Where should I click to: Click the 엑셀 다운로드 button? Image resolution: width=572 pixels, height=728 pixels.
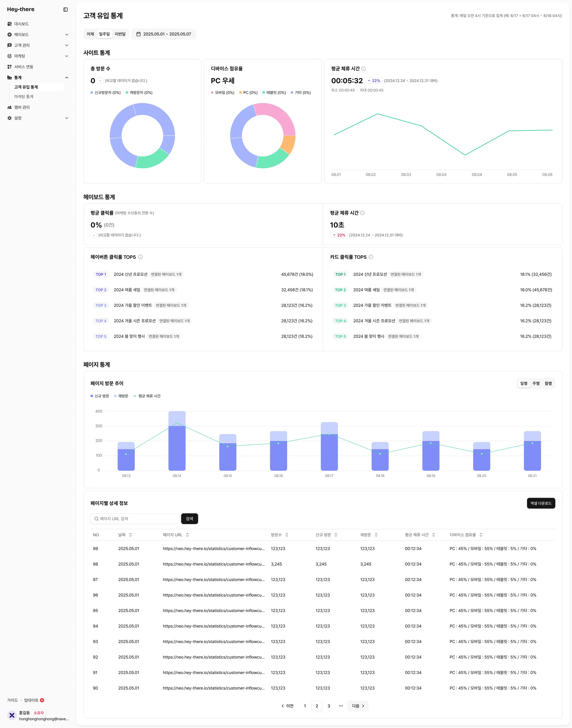(540, 503)
